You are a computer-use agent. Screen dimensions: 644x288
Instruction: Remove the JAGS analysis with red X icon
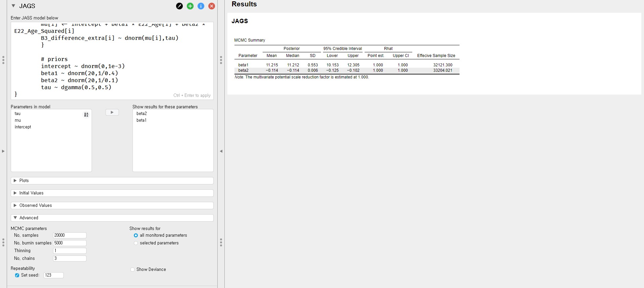(212, 6)
